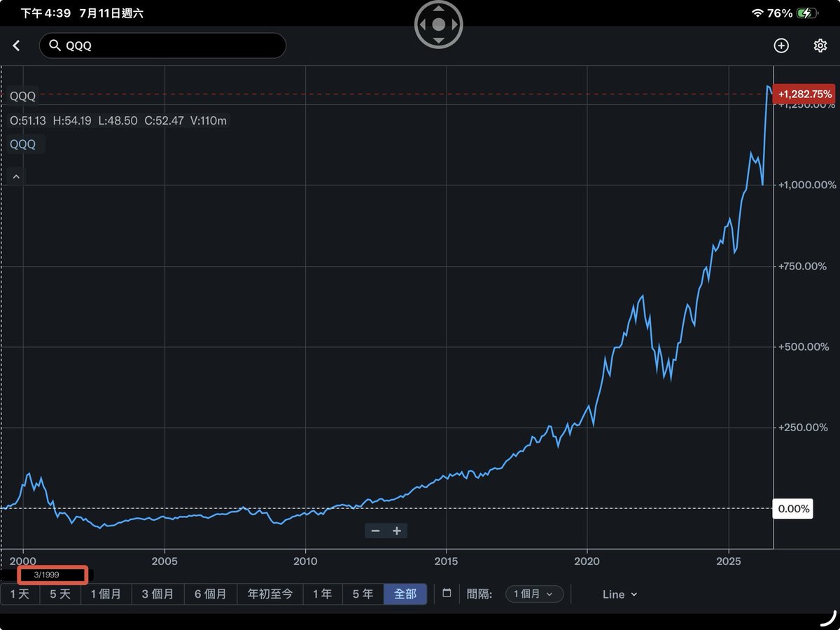This screenshot has height=630, width=840.
Task: Tap the 2015 year label on time axis
Action: coord(446,561)
